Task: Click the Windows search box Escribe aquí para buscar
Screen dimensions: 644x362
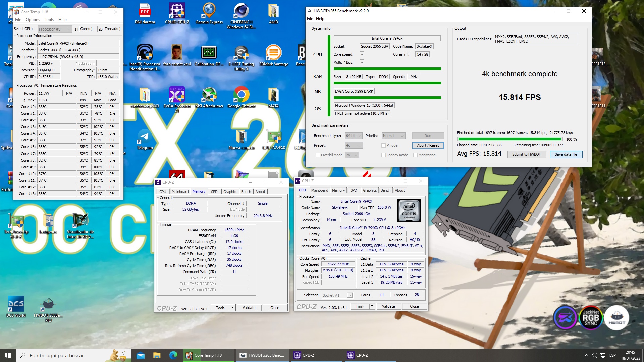Action: click(x=73, y=355)
